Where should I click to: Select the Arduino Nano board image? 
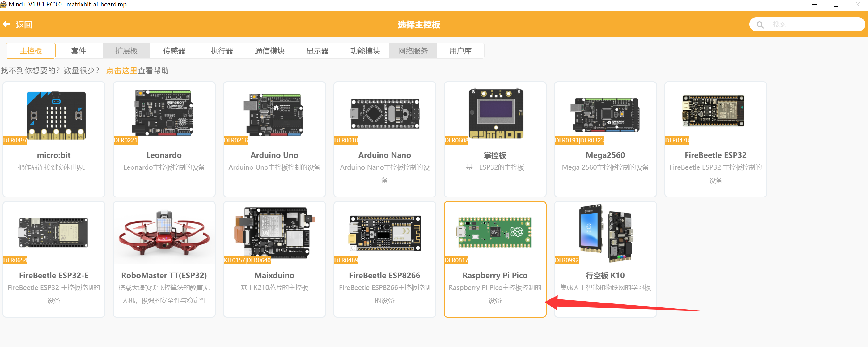[x=385, y=114]
